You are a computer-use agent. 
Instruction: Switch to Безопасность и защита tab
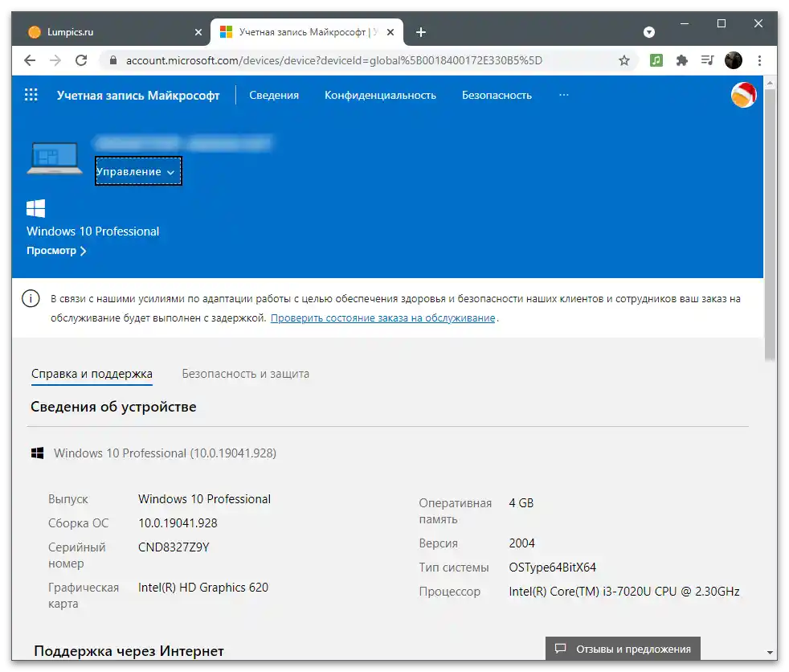[x=246, y=374]
